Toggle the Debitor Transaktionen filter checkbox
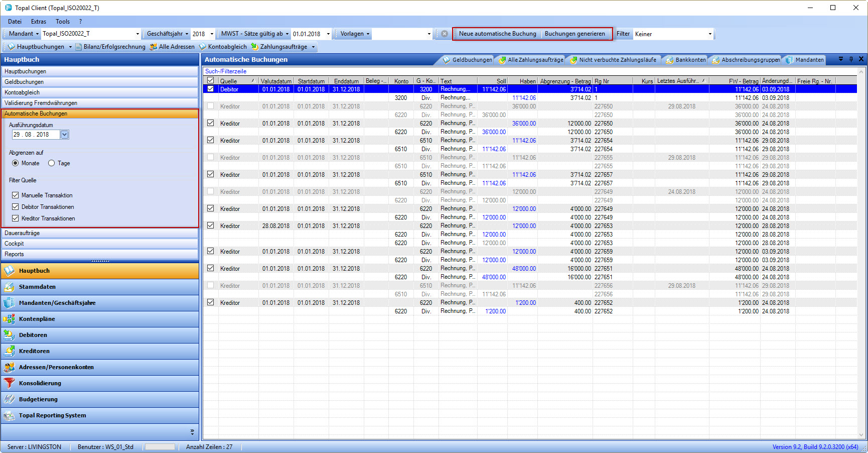Screen dimensions: 868x453 click(x=16, y=207)
